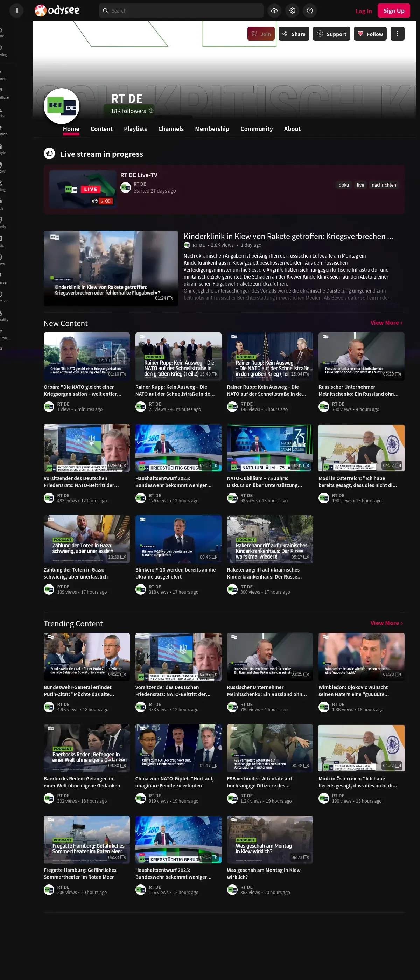Viewport: 420px width, 980px height.
Task: Open China zum NATO-Gipfel video thumbnail
Action: coord(178,748)
